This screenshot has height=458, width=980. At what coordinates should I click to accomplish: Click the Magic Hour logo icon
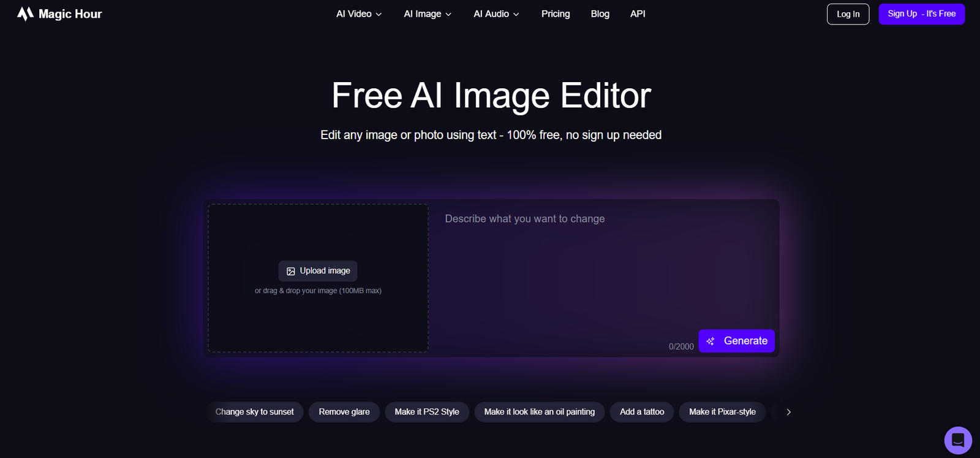click(25, 14)
